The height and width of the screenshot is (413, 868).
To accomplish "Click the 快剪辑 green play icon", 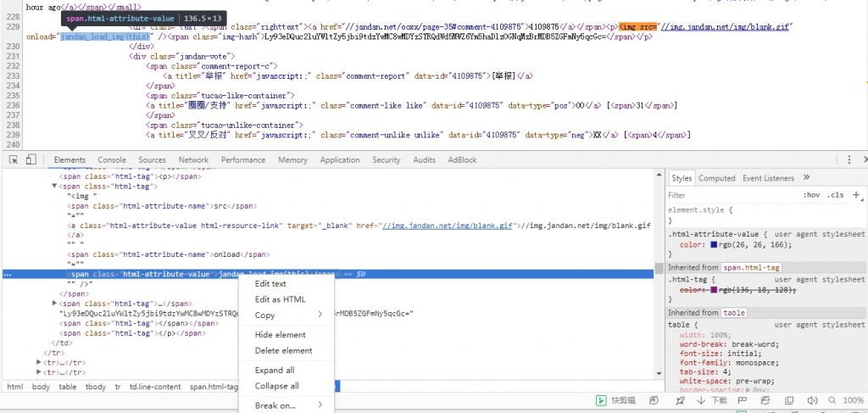I will point(601,400).
